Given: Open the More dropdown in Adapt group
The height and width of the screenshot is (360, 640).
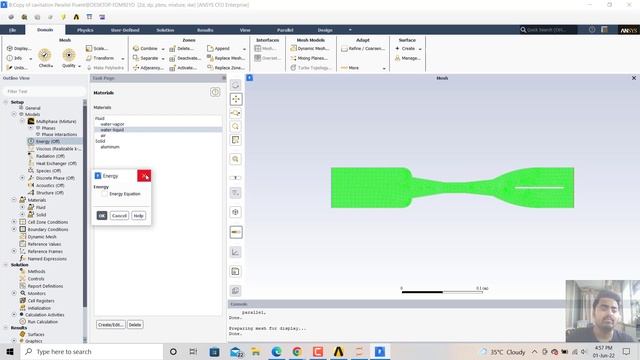Looking at the screenshot, I should click(384, 69).
